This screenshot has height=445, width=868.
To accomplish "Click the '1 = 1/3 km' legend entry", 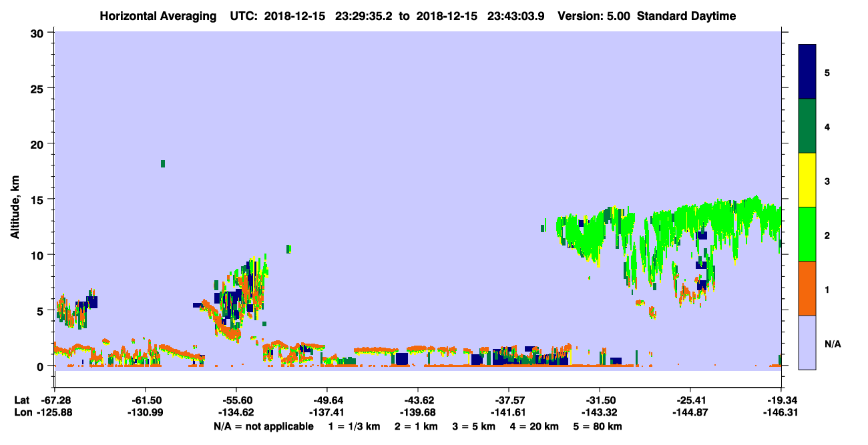I will coord(355,426).
